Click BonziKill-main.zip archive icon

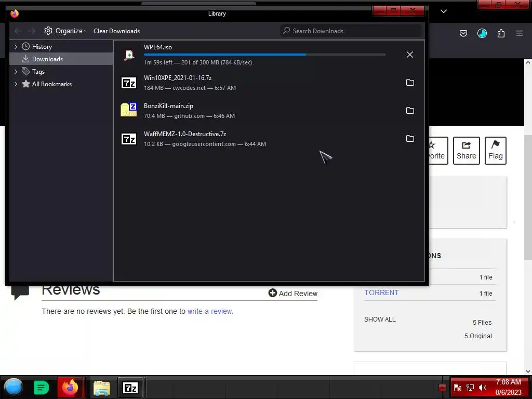coord(129,109)
